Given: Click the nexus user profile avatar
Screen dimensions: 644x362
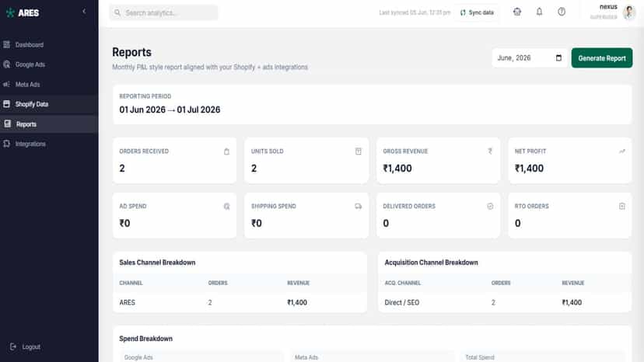Looking at the screenshot, I should 628,12.
